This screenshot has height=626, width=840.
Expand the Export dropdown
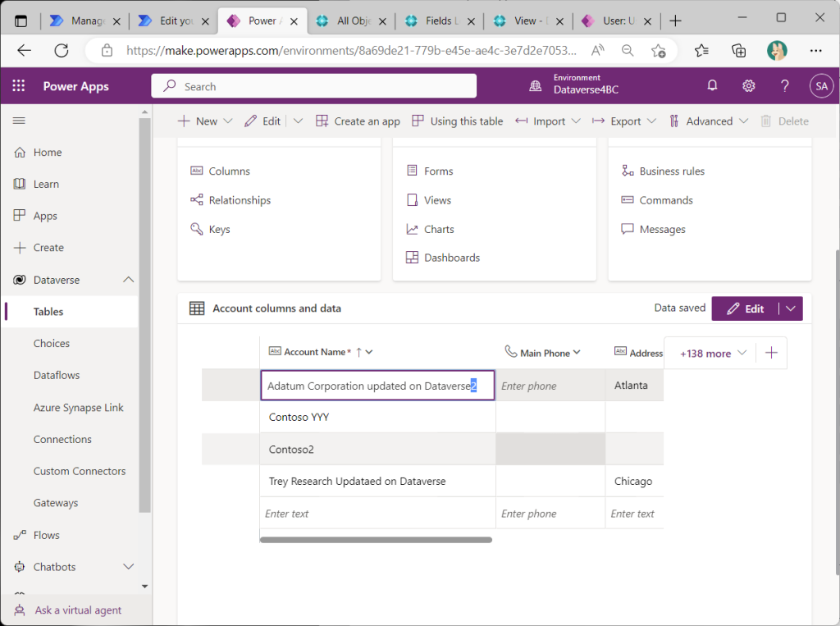651,121
